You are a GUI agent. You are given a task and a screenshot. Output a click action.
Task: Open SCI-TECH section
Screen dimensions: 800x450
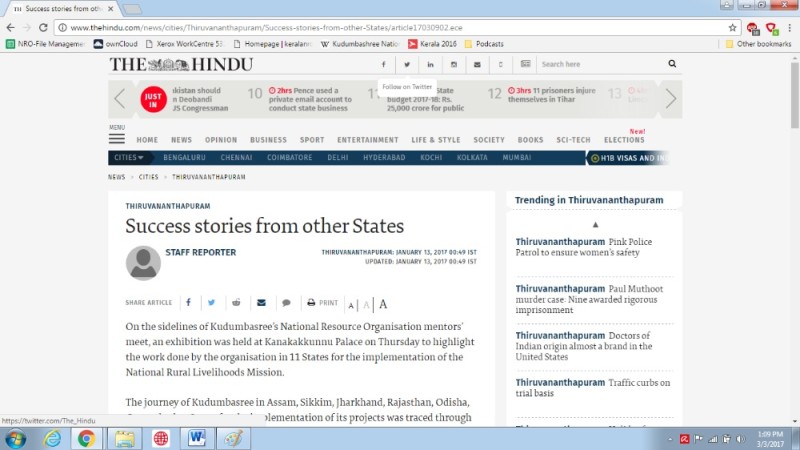pyautogui.click(x=573, y=140)
